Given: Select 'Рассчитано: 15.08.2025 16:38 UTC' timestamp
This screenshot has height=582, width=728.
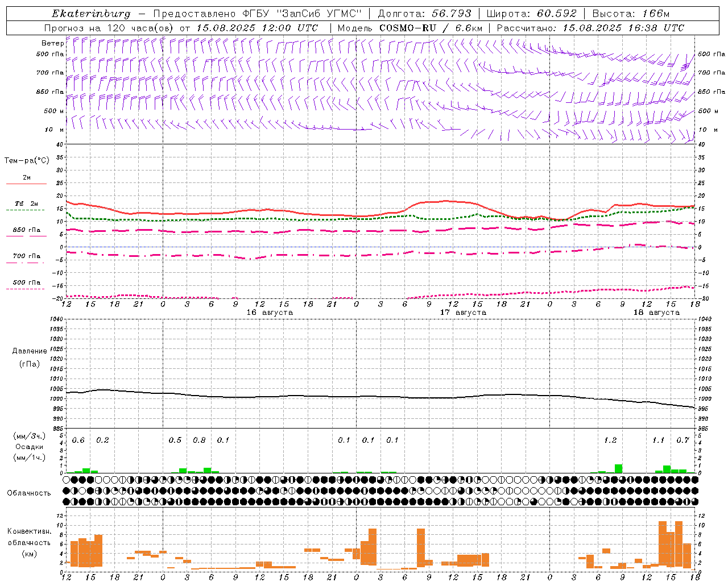Looking at the screenshot, I should [x=590, y=28].
